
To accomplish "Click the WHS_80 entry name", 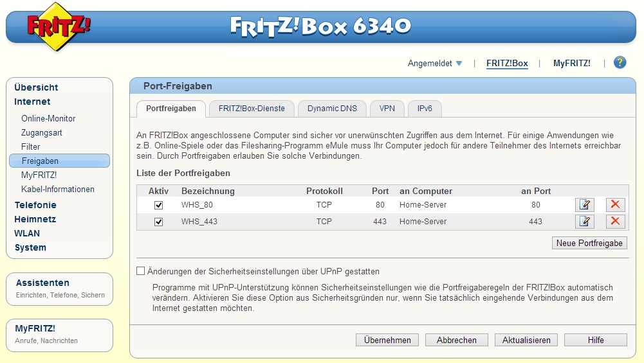I will click(197, 205).
